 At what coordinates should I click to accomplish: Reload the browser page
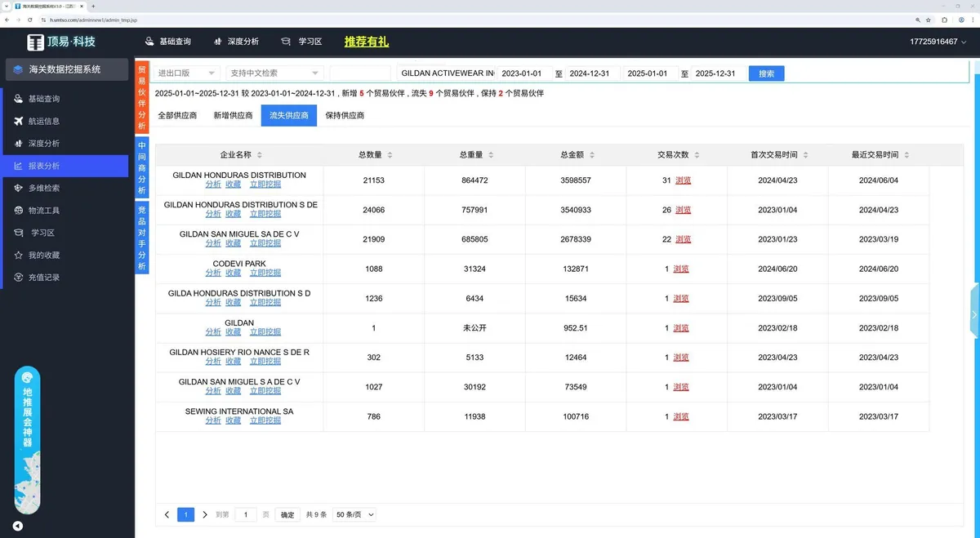point(29,19)
